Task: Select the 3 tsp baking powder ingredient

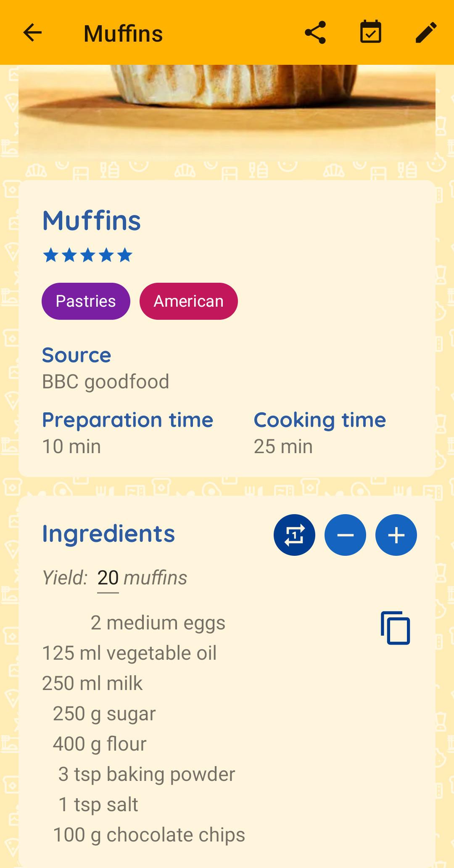Action: pyautogui.click(x=147, y=774)
